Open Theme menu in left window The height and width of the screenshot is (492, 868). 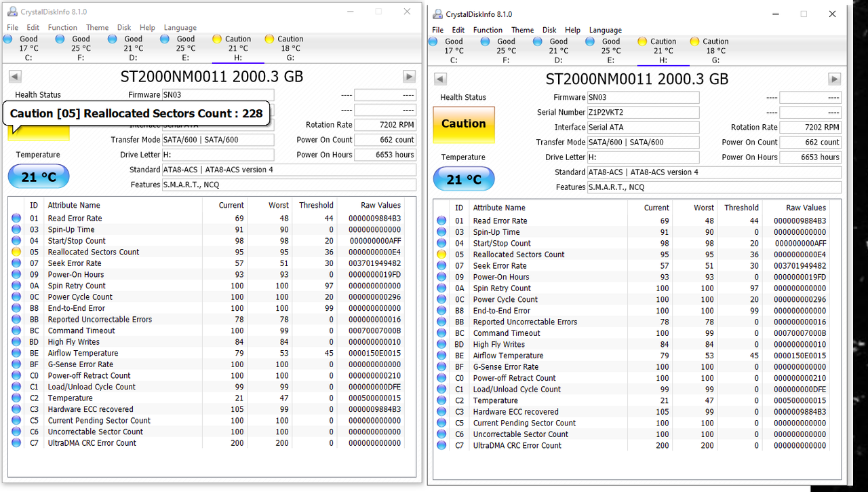pos(97,28)
